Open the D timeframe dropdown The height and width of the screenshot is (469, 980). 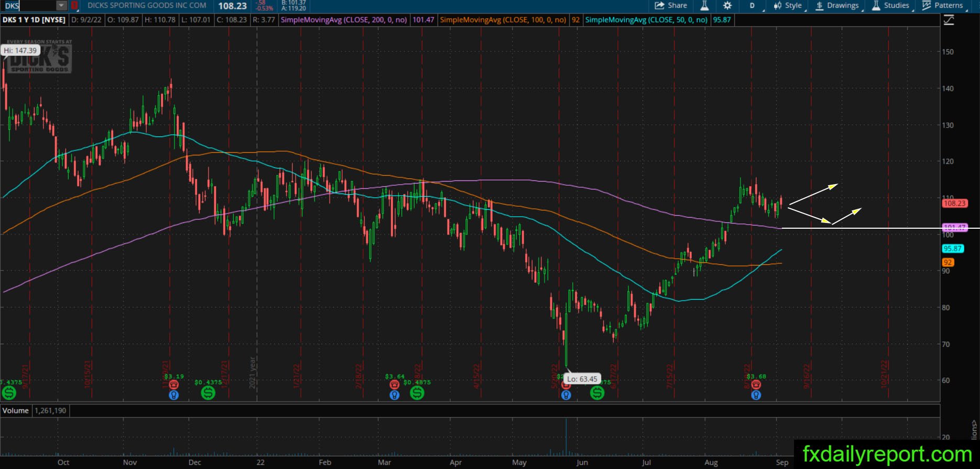(753, 6)
